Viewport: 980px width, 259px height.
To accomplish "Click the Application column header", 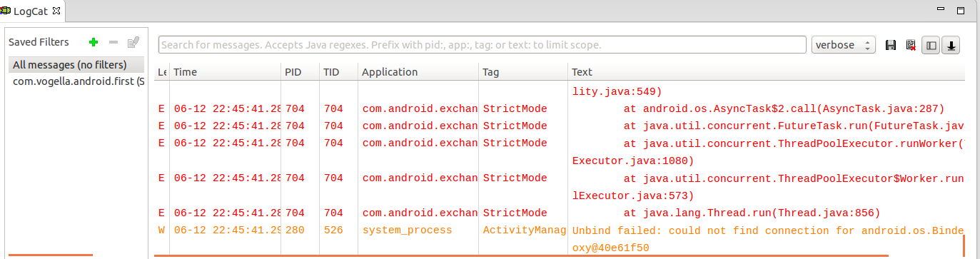I will pos(418,72).
